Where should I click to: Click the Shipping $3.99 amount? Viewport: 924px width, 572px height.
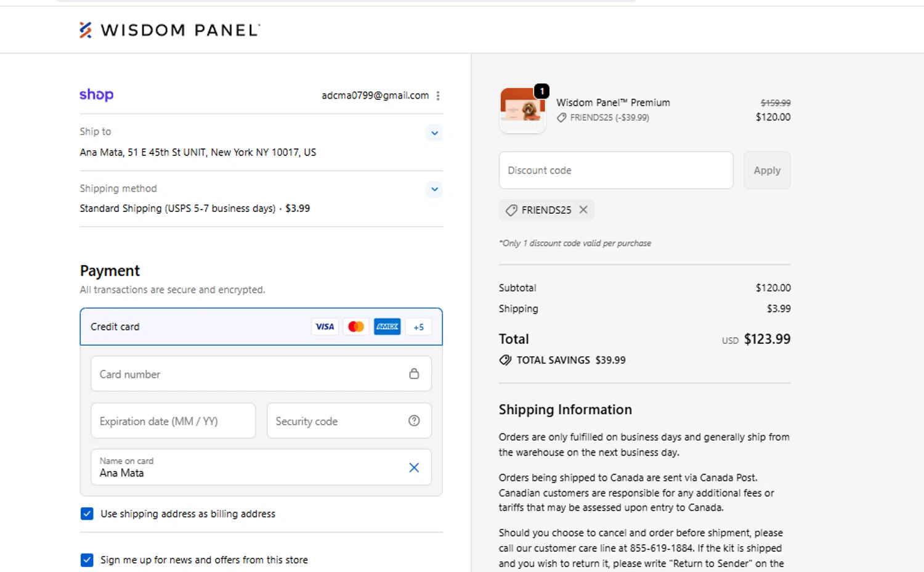click(x=779, y=309)
